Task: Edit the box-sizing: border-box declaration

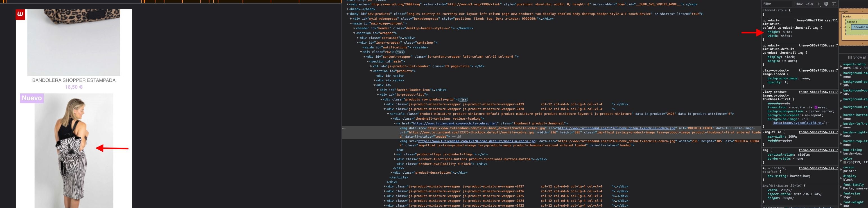Action: (788, 176)
